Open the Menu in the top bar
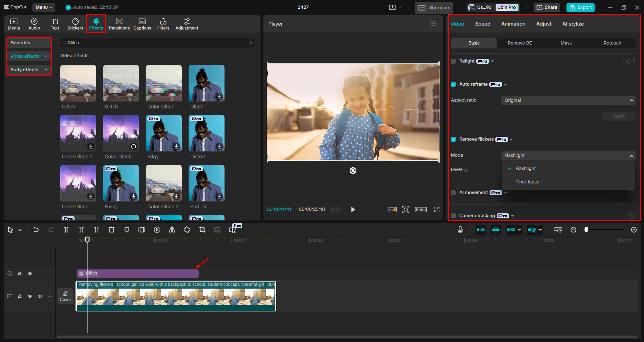This screenshot has width=644, height=342. [43, 7]
